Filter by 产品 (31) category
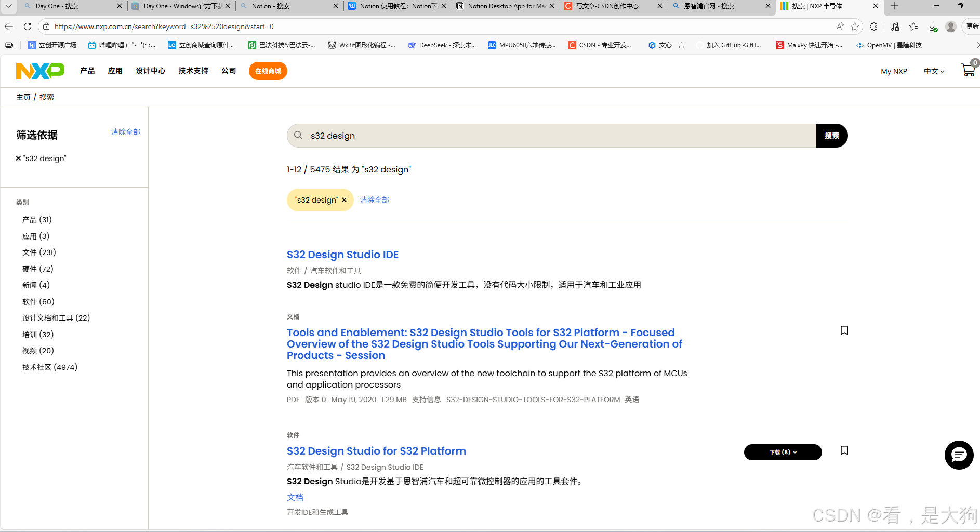 37,220
